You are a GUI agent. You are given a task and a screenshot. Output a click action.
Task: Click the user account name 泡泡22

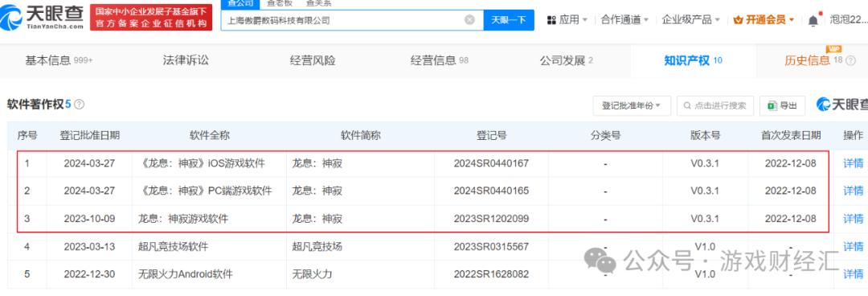tap(848, 20)
